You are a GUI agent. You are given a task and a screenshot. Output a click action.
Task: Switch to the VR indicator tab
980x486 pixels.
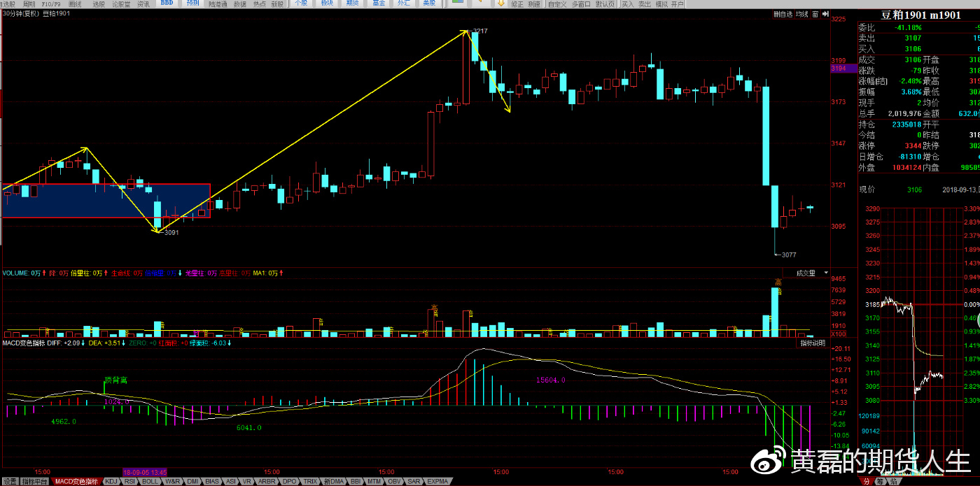pos(247,481)
